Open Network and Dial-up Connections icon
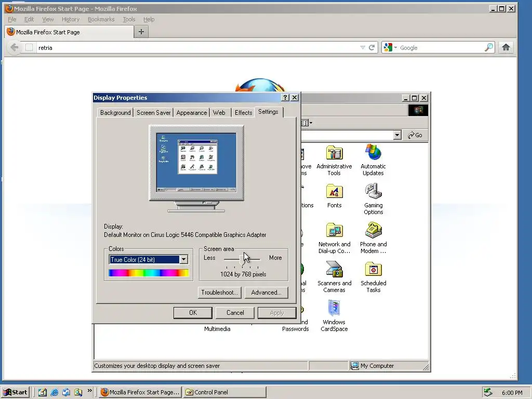This screenshot has width=532, height=399. (x=334, y=238)
